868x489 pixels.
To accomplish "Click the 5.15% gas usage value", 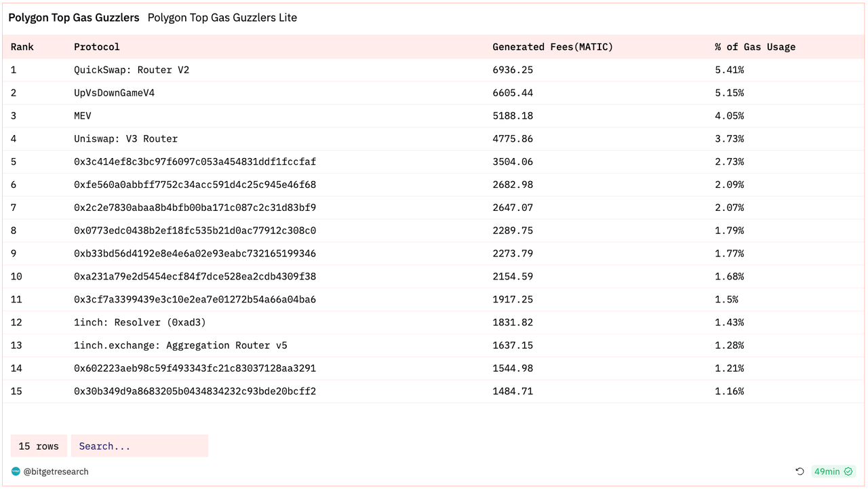I will 730,93.
